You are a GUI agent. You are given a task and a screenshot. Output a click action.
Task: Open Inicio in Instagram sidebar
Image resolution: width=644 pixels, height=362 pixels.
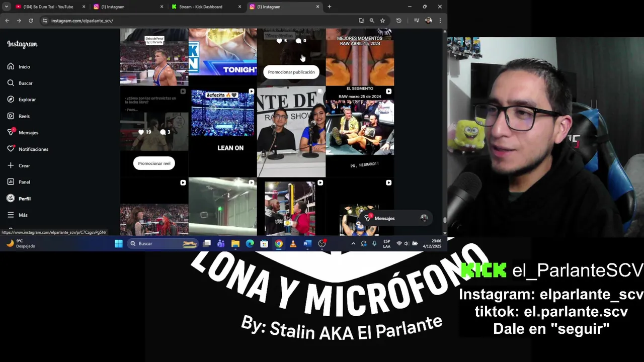coord(19,66)
